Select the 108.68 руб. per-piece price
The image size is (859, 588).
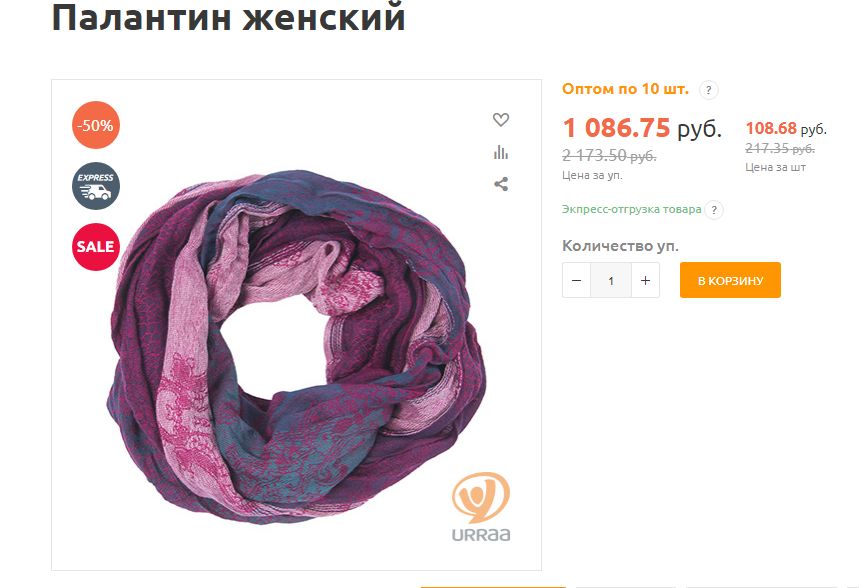click(x=786, y=128)
